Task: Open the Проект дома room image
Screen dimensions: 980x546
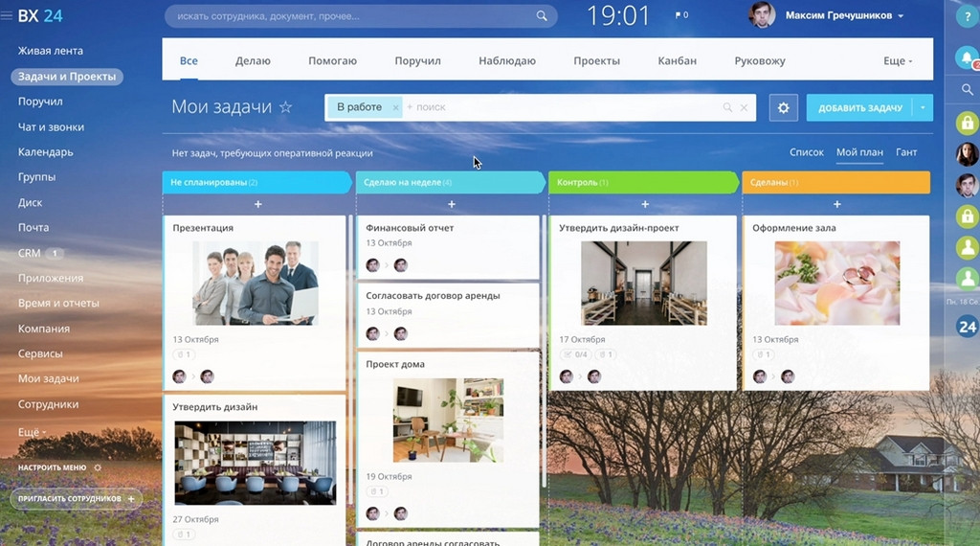Action: click(x=448, y=421)
